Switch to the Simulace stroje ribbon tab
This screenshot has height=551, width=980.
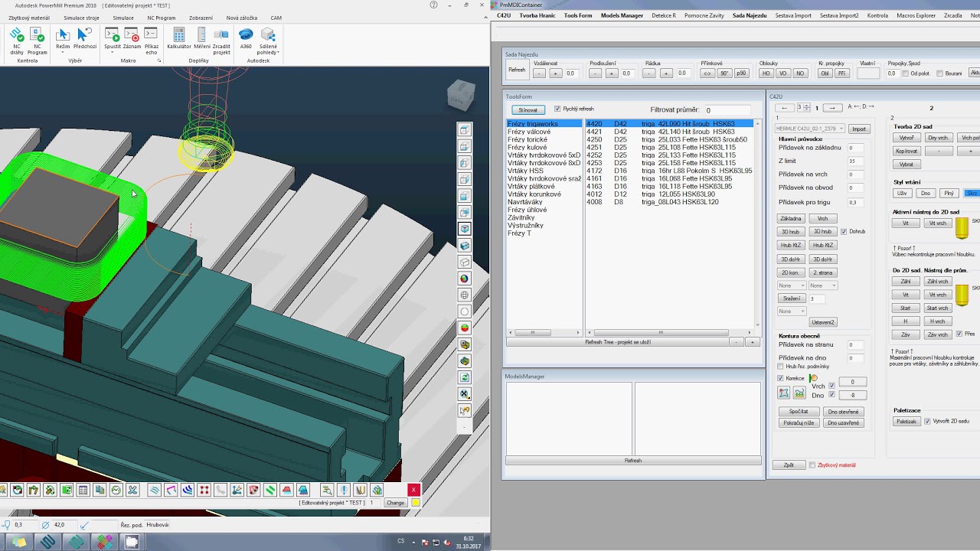click(x=81, y=18)
